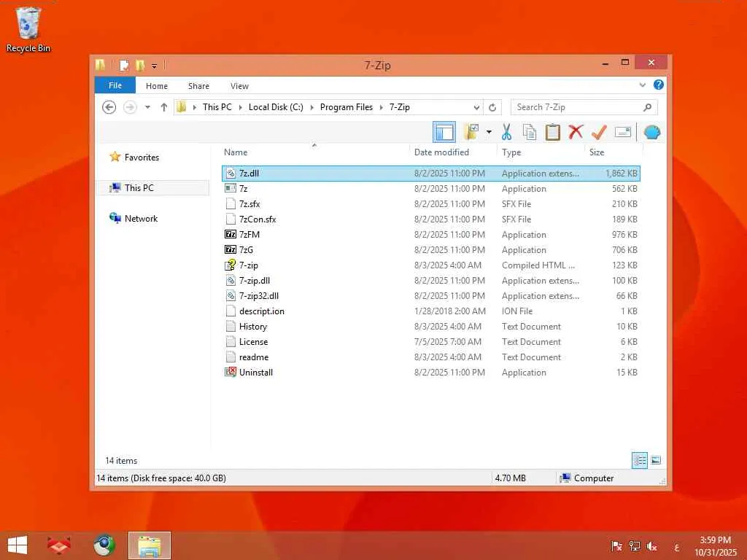Select Network in the navigation pane
The width and height of the screenshot is (747, 560).
tap(141, 219)
